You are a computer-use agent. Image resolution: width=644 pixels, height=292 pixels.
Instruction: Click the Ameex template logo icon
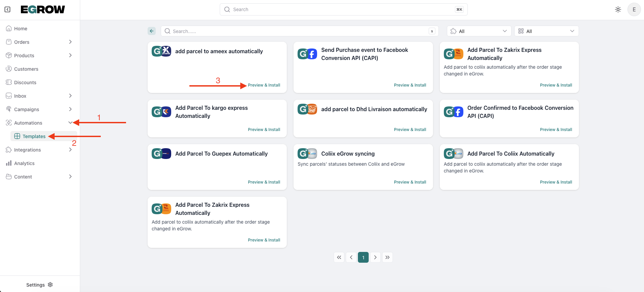(x=161, y=51)
